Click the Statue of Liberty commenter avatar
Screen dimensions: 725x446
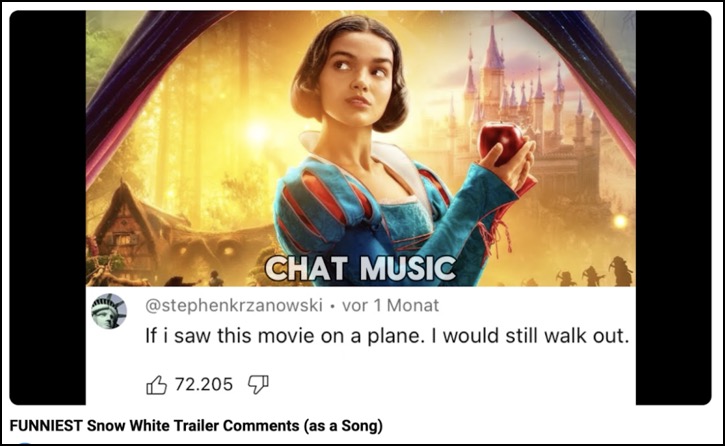click(x=109, y=311)
